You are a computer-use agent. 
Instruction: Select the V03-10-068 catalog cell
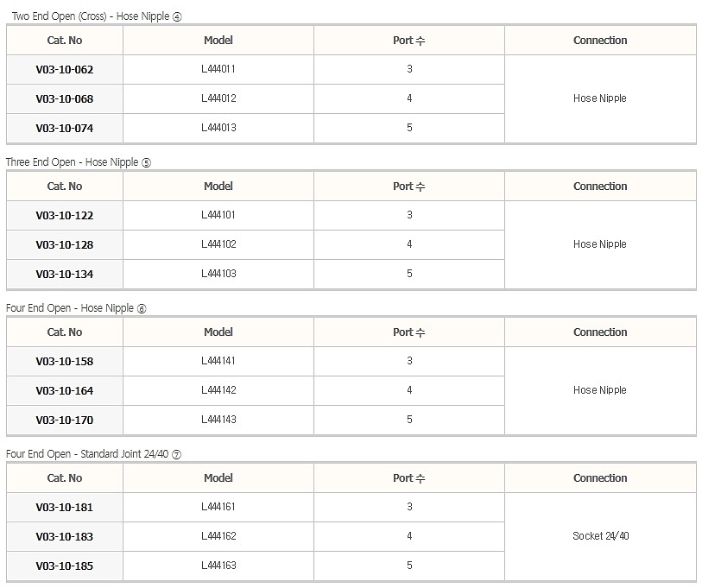pos(65,98)
